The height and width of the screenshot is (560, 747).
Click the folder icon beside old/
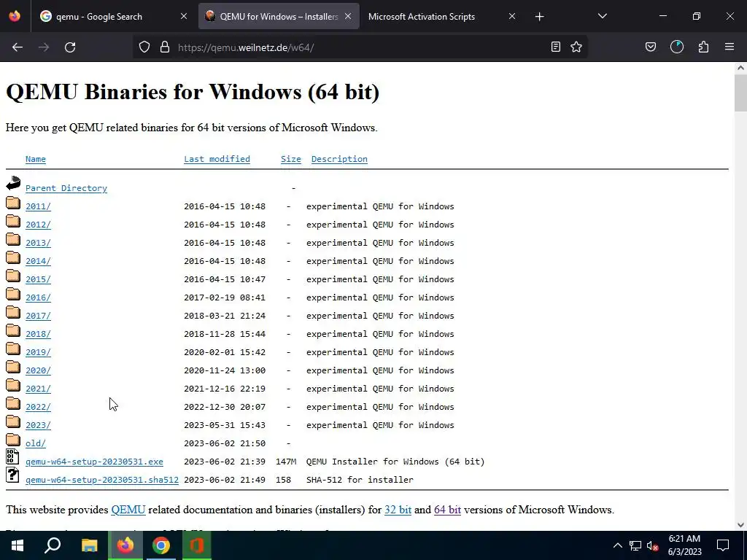(13, 440)
